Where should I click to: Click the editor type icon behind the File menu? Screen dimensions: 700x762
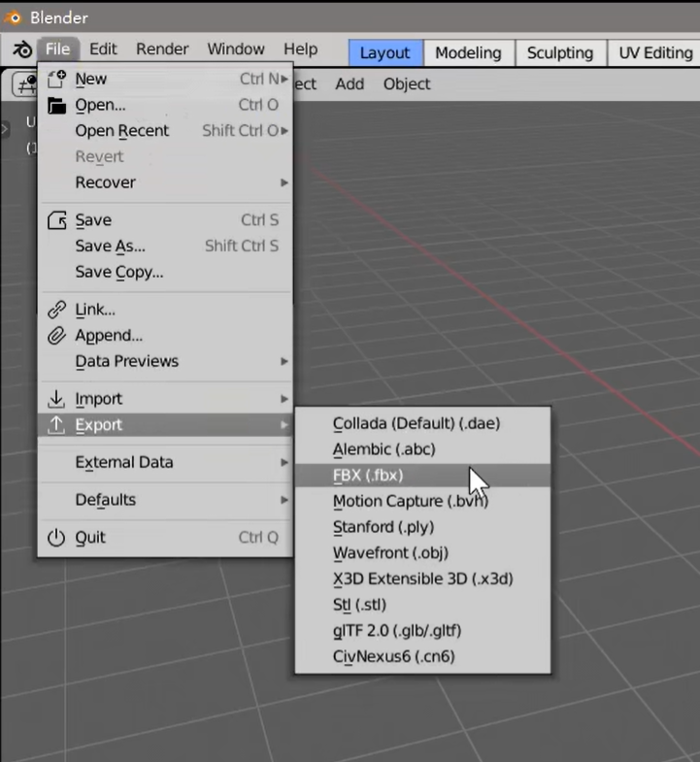point(24,85)
